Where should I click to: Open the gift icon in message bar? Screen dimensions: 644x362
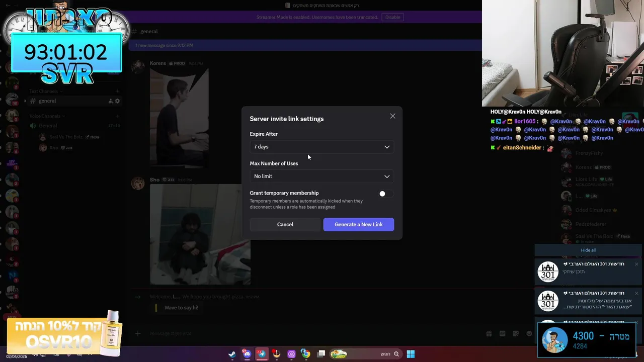pos(489,333)
